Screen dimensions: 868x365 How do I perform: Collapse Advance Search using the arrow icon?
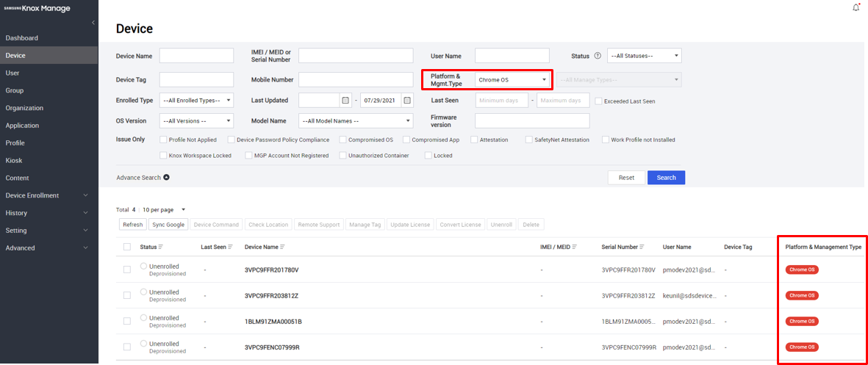[166, 178]
